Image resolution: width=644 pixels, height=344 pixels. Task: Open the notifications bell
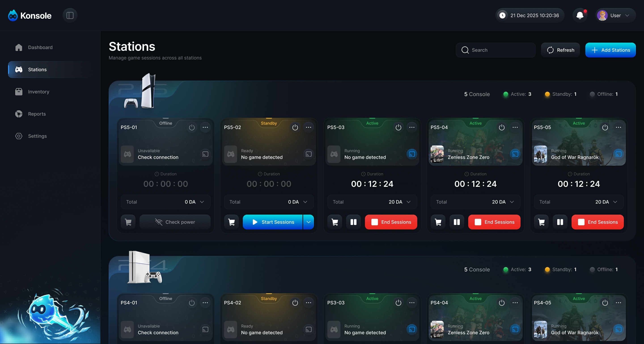[x=580, y=15]
